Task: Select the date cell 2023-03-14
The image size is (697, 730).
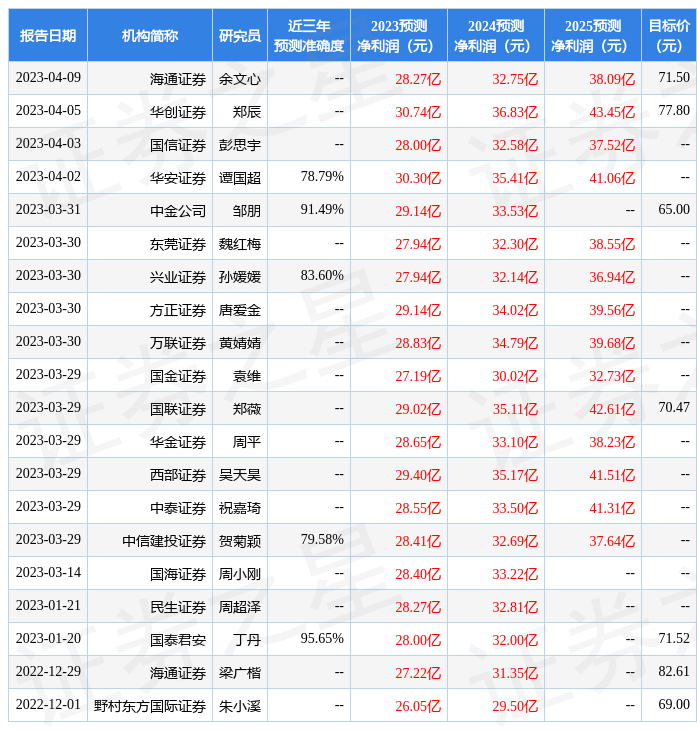Action: tap(48, 573)
